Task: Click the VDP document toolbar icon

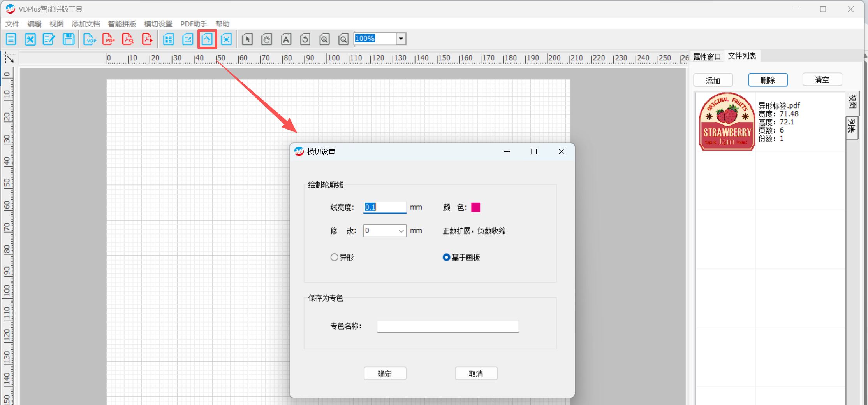Action: pos(90,39)
